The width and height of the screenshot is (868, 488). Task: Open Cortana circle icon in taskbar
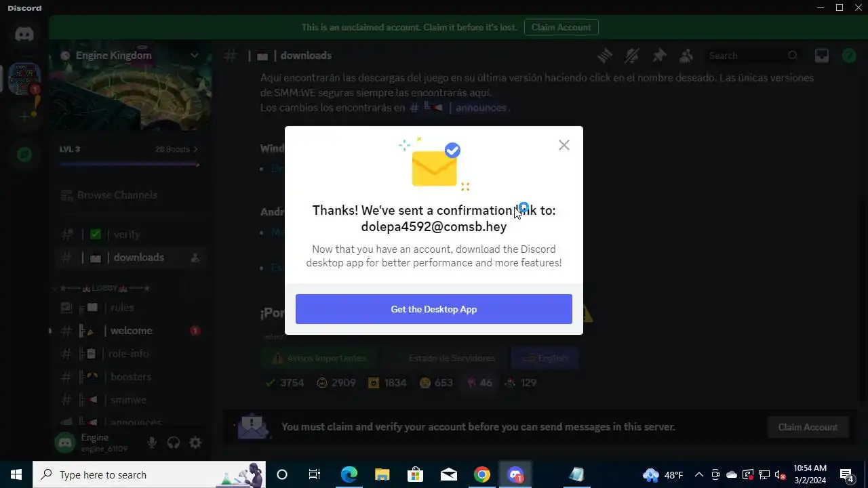[x=282, y=474]
